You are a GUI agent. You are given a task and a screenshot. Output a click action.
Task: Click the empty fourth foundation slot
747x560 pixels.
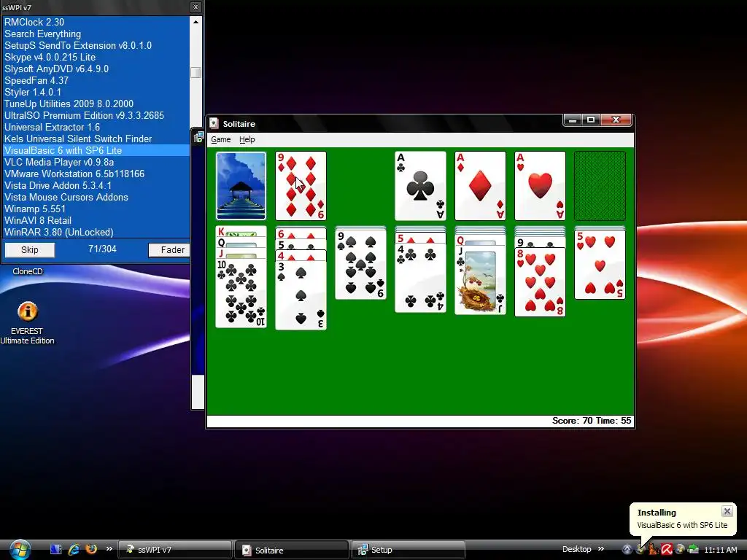600,186
